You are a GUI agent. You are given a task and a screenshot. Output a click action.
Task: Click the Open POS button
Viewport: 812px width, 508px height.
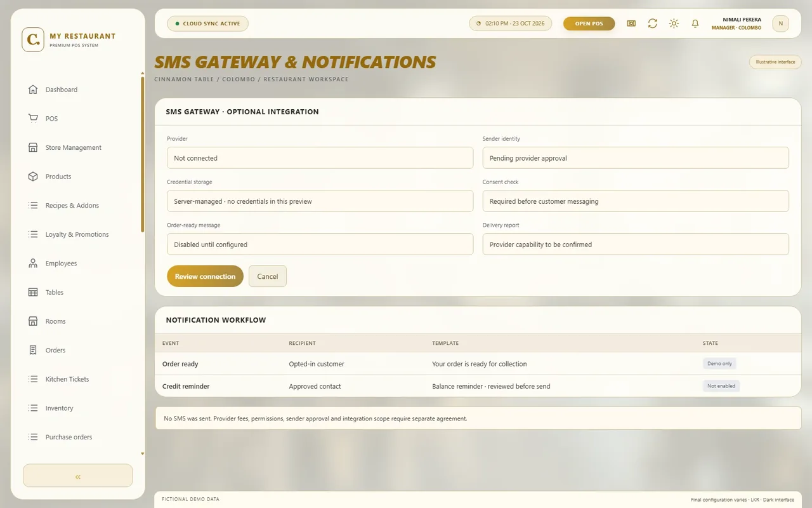pos(589,23)
